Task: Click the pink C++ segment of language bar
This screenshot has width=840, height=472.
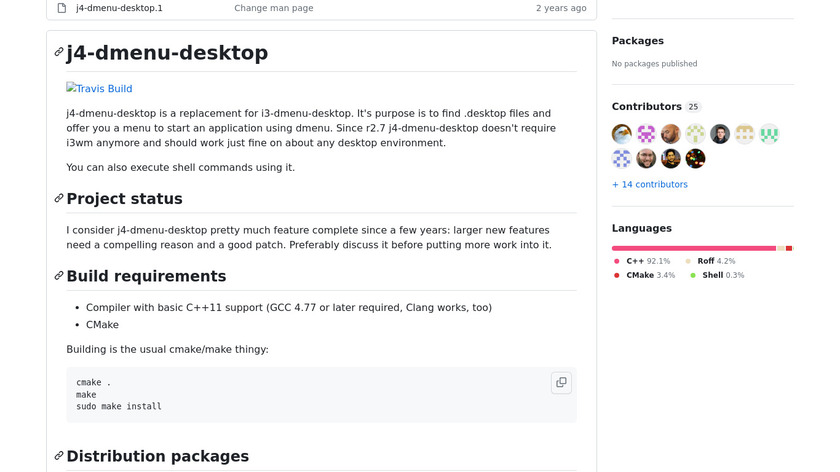Action: [694, 248]
